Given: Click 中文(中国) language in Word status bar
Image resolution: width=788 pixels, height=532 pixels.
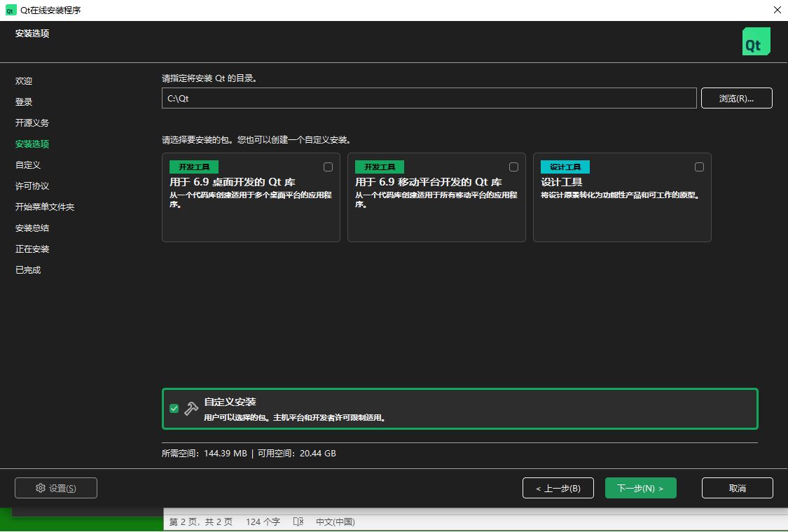Looking at the screenshot, I should [336, 521].
